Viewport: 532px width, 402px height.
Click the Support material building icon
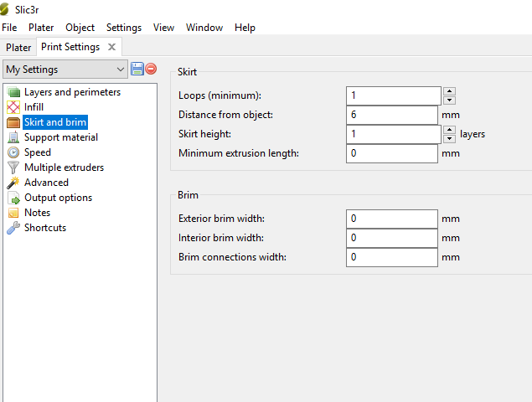coord(13,137)
